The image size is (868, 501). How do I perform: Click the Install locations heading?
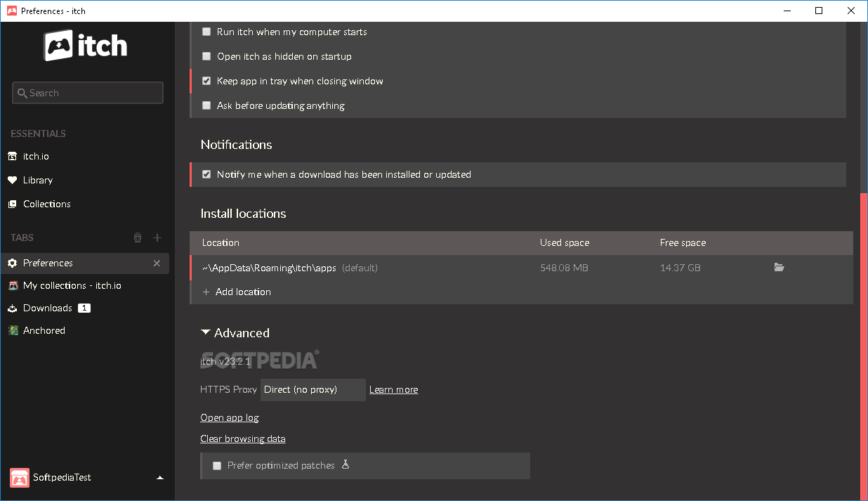tap(243, 214)
